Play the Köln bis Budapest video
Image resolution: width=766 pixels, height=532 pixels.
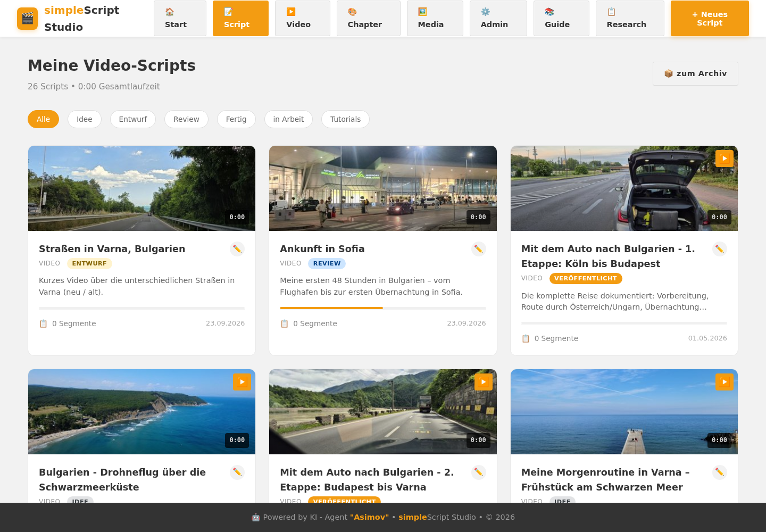(725, 159)
